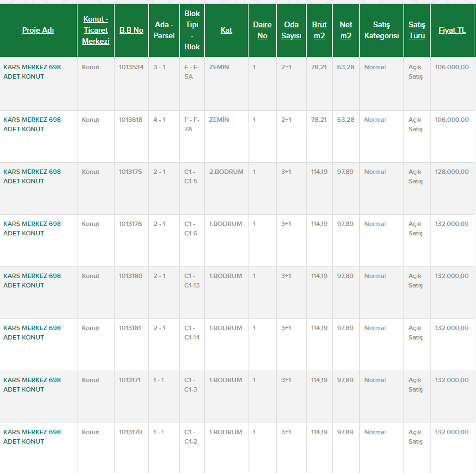Sort table by Proje Adı column header
The image size is (476, 473).
38,30
